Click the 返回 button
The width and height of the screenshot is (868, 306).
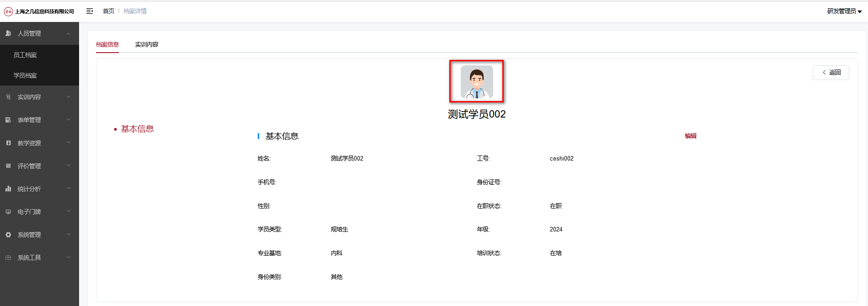click(x=831, y=72)
